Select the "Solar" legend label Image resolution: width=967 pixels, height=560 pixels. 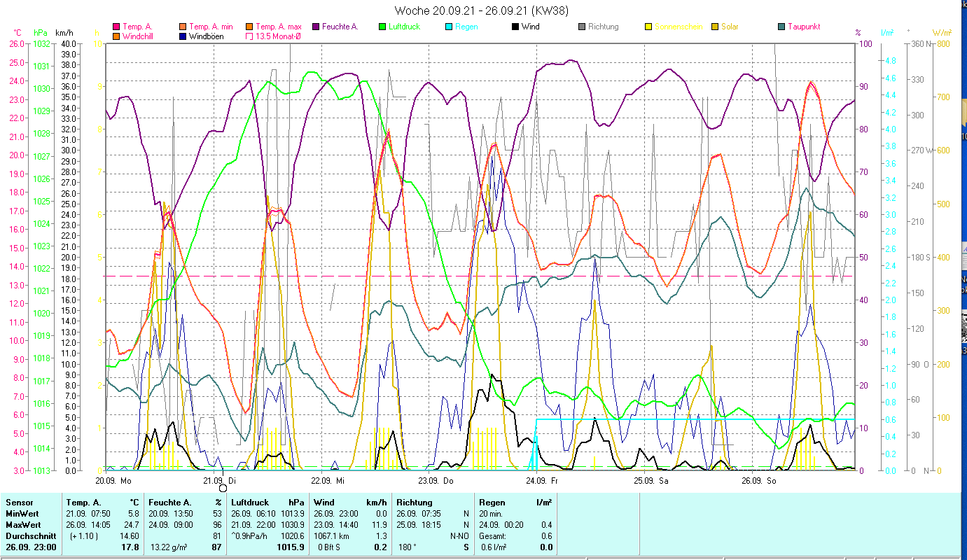730,27
